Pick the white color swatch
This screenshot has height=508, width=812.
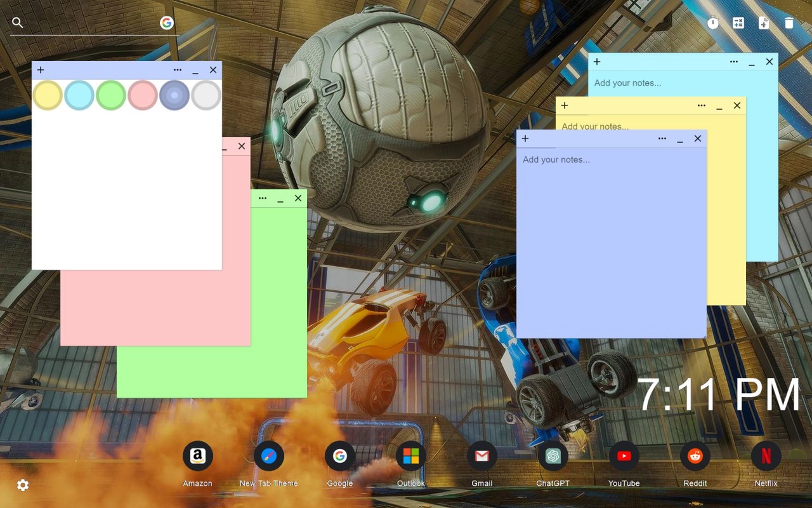(206, 95)
